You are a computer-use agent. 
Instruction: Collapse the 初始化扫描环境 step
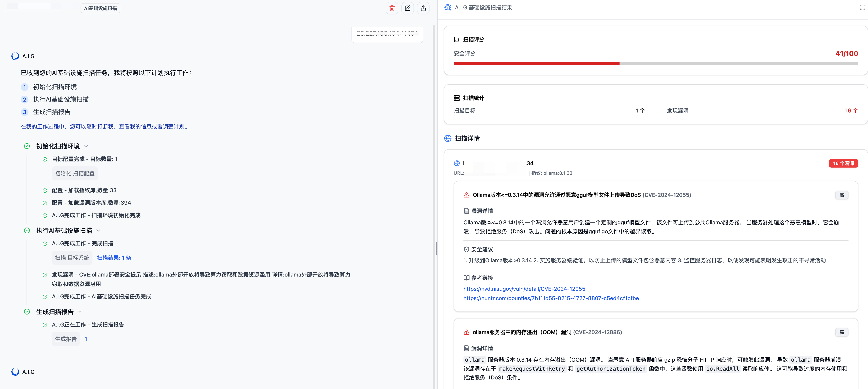86,146
